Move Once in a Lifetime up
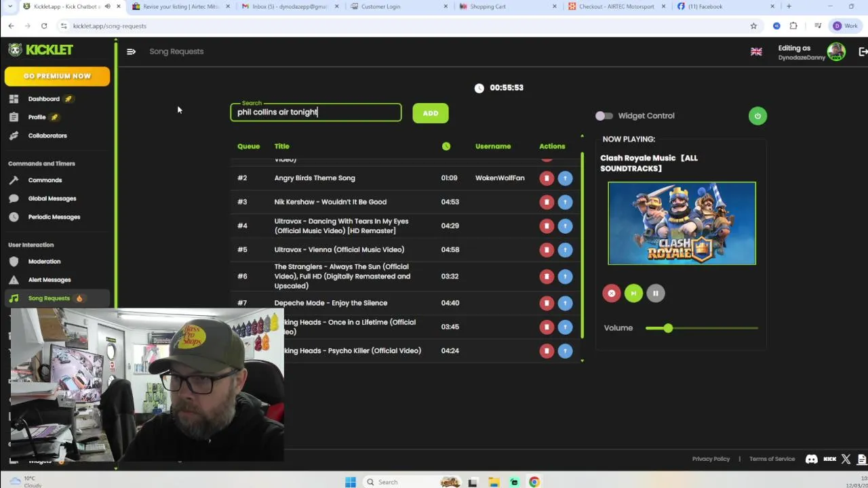 coord(565,327)
